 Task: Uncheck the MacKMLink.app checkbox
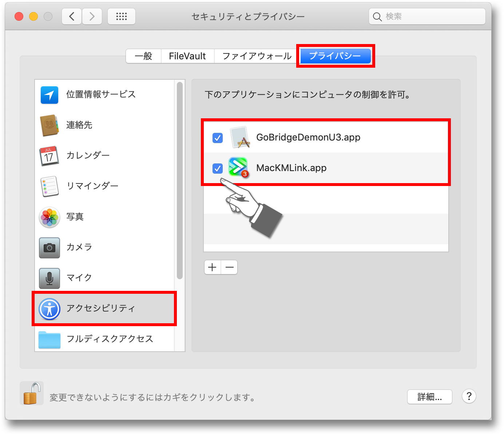[218, 169]
